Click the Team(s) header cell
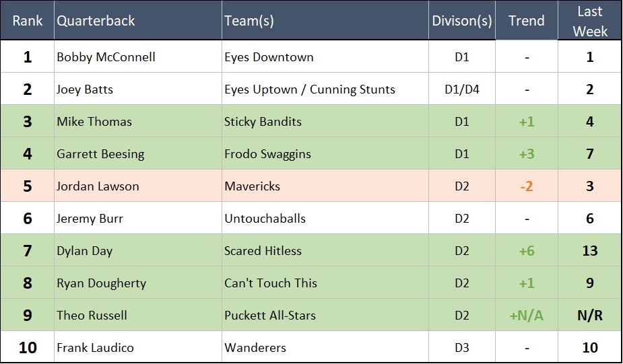Screen dimensions: 623x364 click(x=249, y=21)
